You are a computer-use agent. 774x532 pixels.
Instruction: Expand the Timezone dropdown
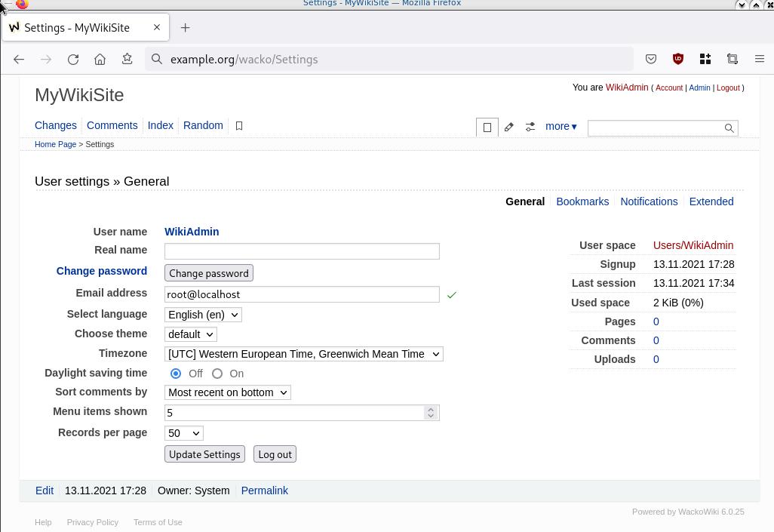tap(303, 354)
